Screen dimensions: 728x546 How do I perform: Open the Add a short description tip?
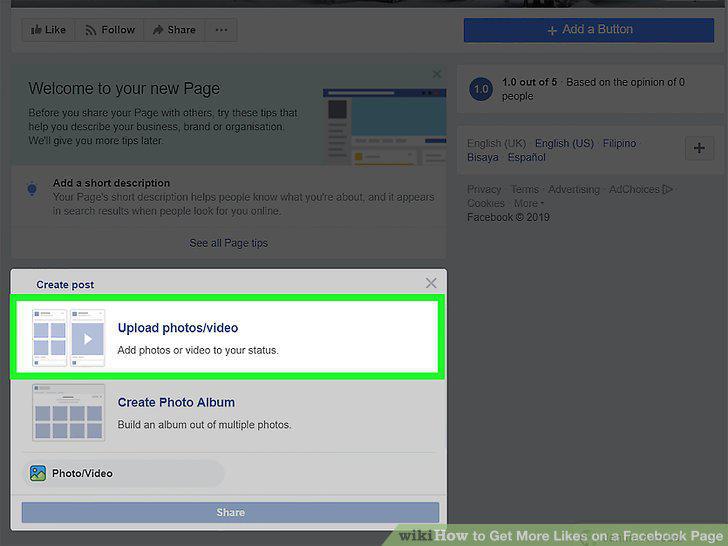(x=228, y=196)
